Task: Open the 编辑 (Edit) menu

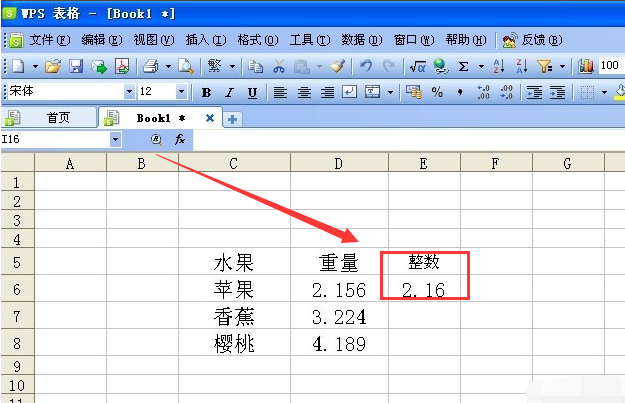Action: 102,40
